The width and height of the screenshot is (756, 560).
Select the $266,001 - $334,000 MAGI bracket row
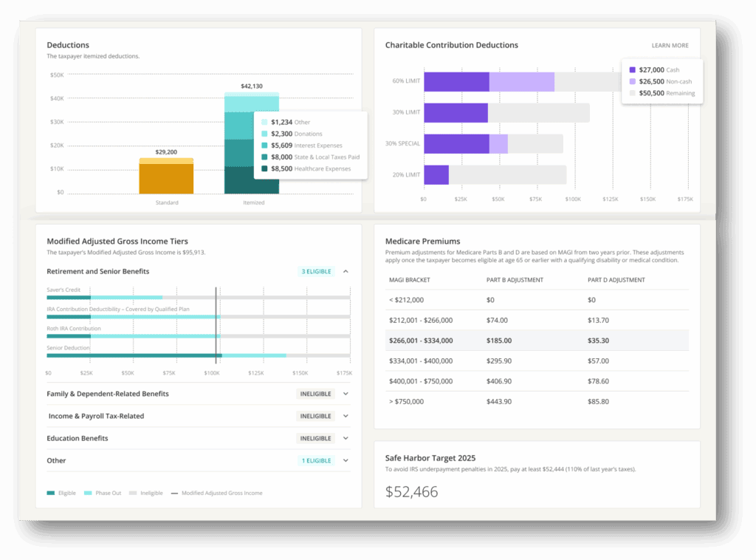537,341
